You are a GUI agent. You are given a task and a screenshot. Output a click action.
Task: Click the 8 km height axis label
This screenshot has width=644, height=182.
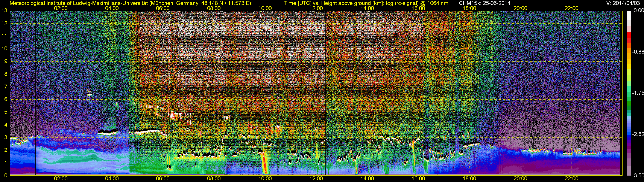pos(6,74)
